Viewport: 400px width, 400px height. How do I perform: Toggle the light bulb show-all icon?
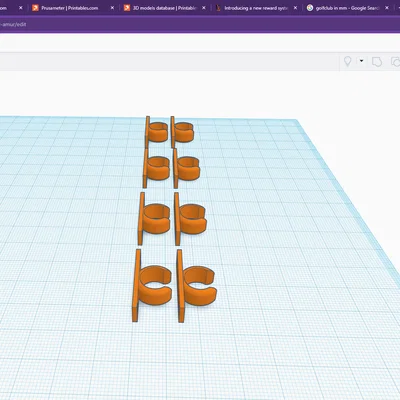pos(347,61)
